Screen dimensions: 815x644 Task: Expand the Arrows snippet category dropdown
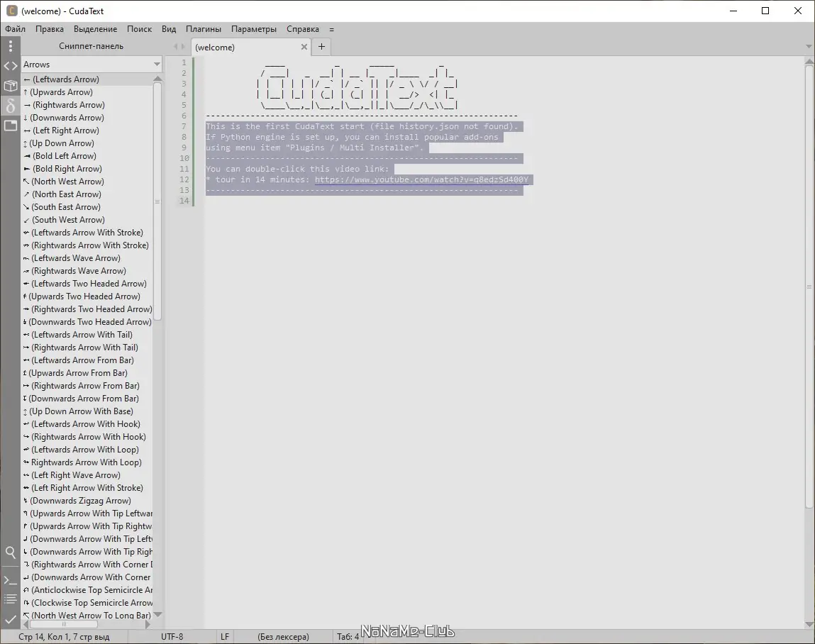coord(157,65)
